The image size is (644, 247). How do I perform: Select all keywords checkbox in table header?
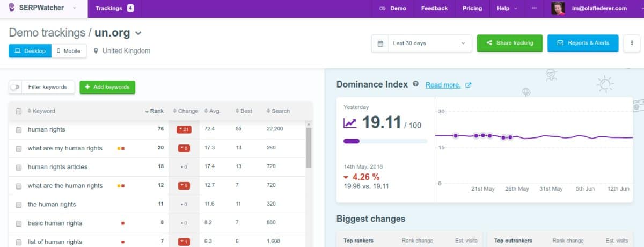click(19, 111)
